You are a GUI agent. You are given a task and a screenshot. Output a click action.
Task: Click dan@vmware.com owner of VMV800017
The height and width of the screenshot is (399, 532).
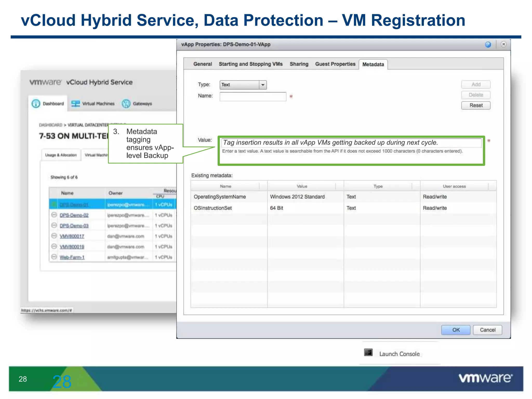tap(126, 236)
